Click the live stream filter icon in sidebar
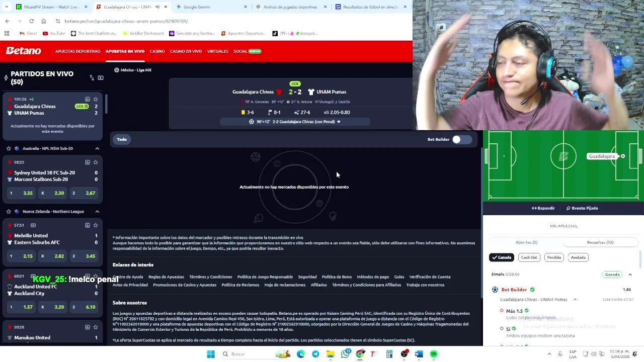644x362 pixels. [x=101, y=78]
